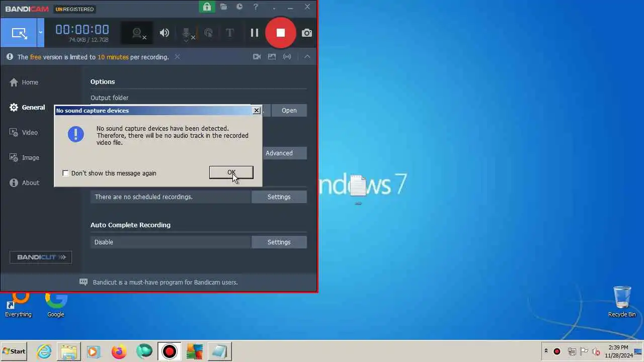
Task: Click Open button next to output folder
Action: click(289, 110)
